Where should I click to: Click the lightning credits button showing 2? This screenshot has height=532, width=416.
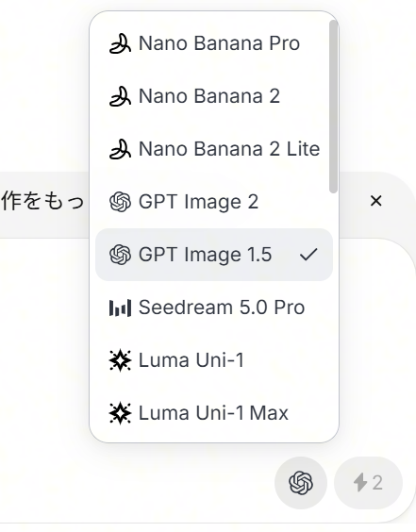point(368,483)
